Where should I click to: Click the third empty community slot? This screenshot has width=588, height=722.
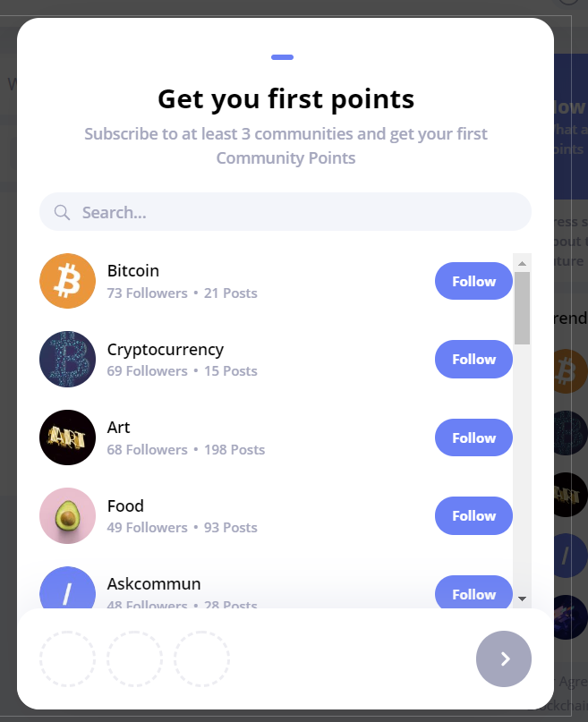coord(201,658)
